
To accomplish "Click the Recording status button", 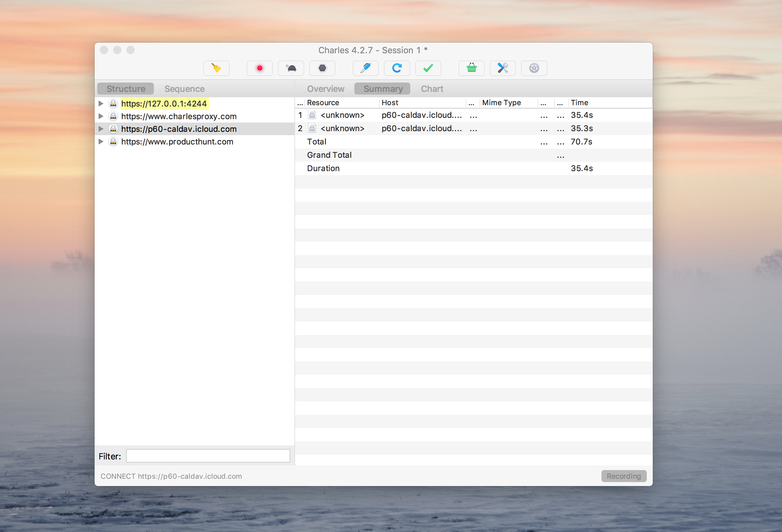I will click(623, 476).
